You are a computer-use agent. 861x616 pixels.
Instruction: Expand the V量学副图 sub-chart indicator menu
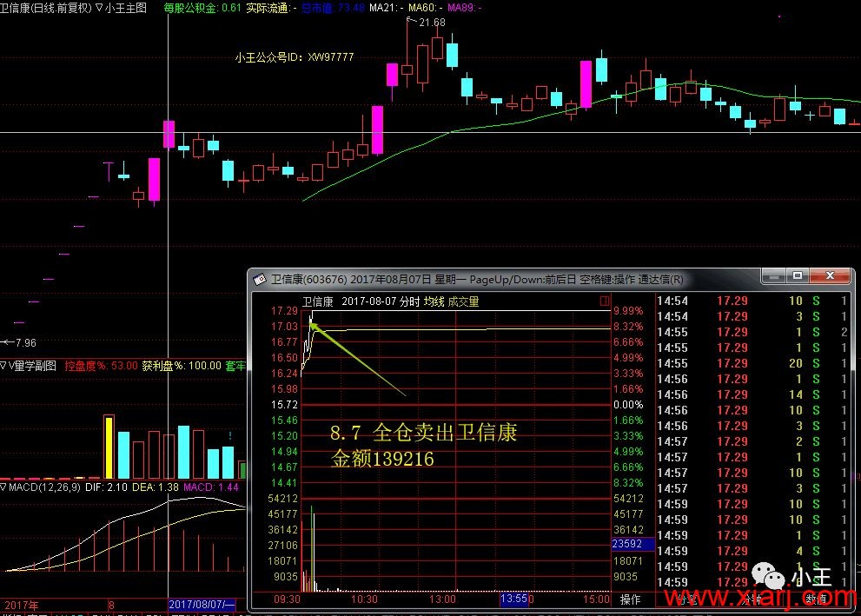3,366
